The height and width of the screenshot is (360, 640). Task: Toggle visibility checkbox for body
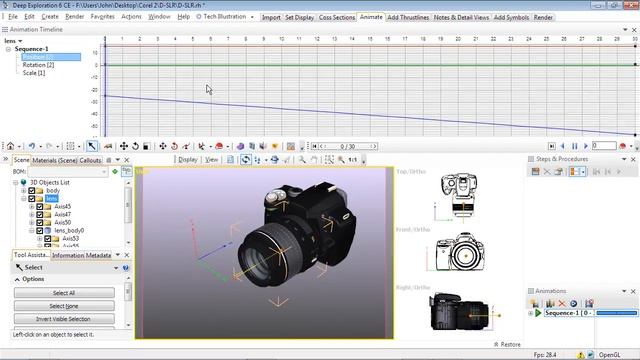click(31, 191)
